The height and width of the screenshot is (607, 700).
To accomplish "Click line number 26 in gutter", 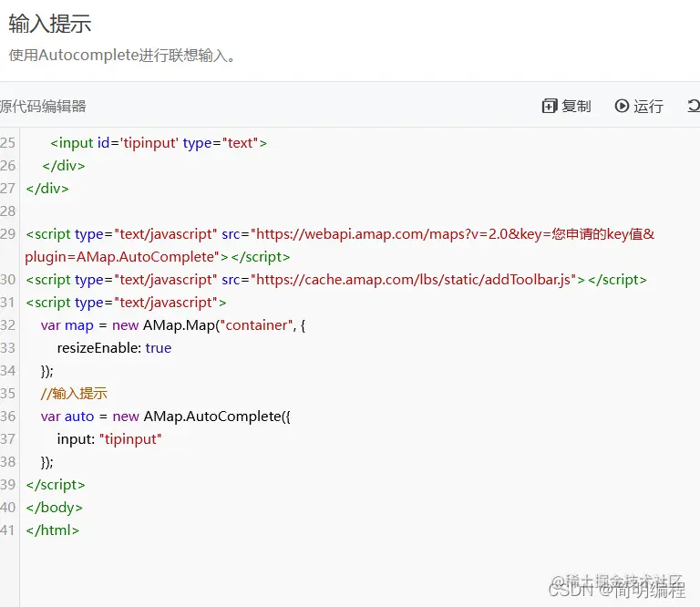I will (7, 166).
